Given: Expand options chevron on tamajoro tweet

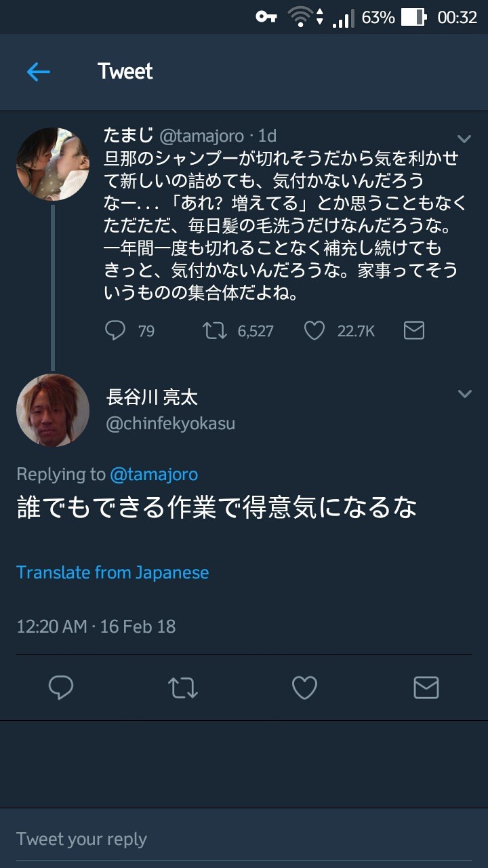Looking at the screenshot, I should pos(464,139).
